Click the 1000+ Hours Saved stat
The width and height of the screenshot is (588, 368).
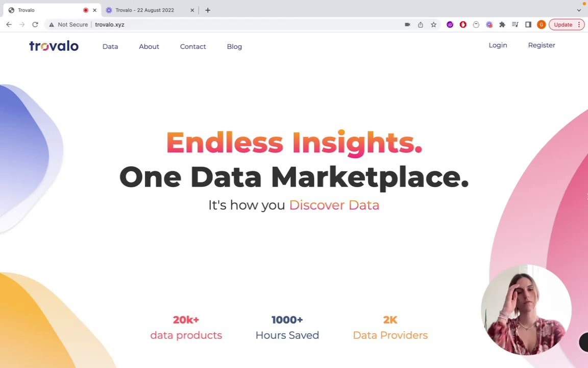pyautogui.click(x=287, y=328)
